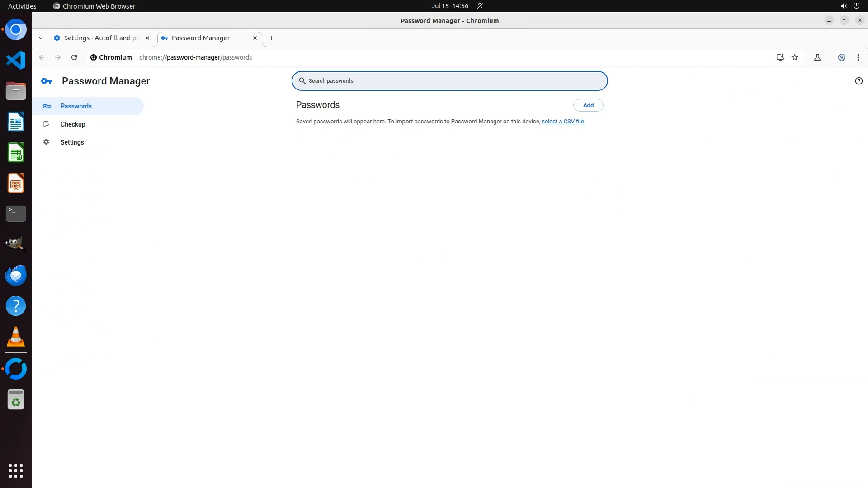Switch to Settings - Autofill tab
The width and height of the screenshot is (868, 488).
coord(101,38)
